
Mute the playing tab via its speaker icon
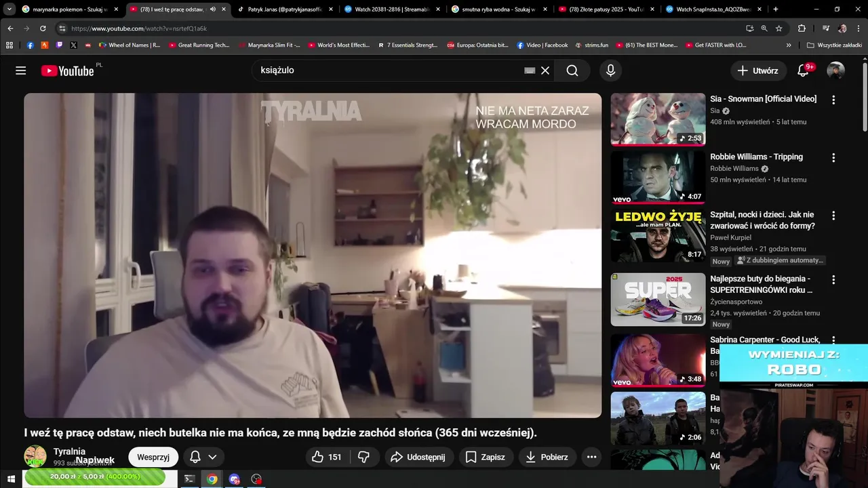coord(213,9)
